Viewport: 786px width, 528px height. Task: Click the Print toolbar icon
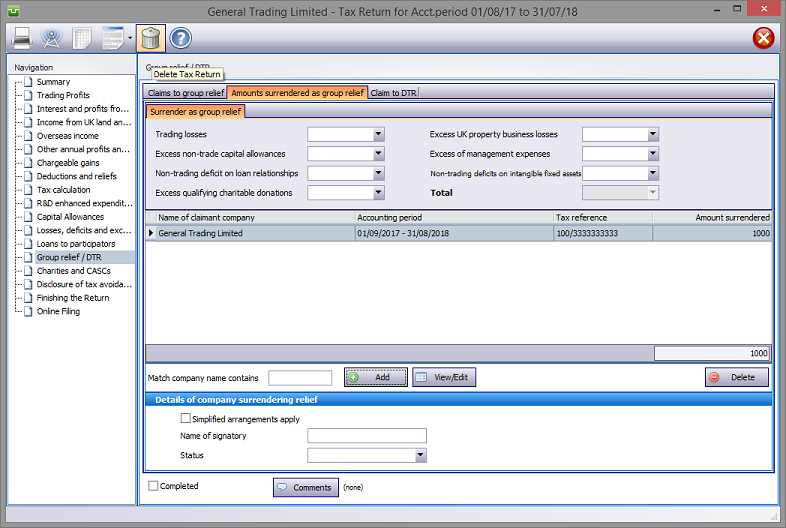[x=22, y=39]
